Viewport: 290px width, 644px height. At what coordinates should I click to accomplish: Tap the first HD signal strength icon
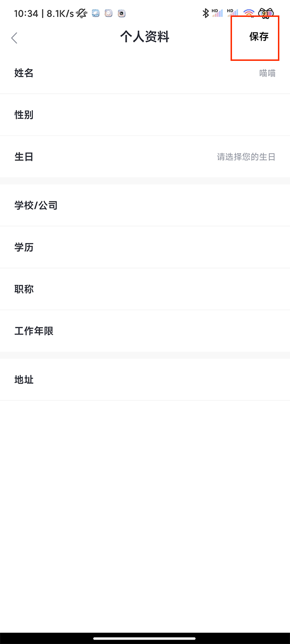(217, 13)
